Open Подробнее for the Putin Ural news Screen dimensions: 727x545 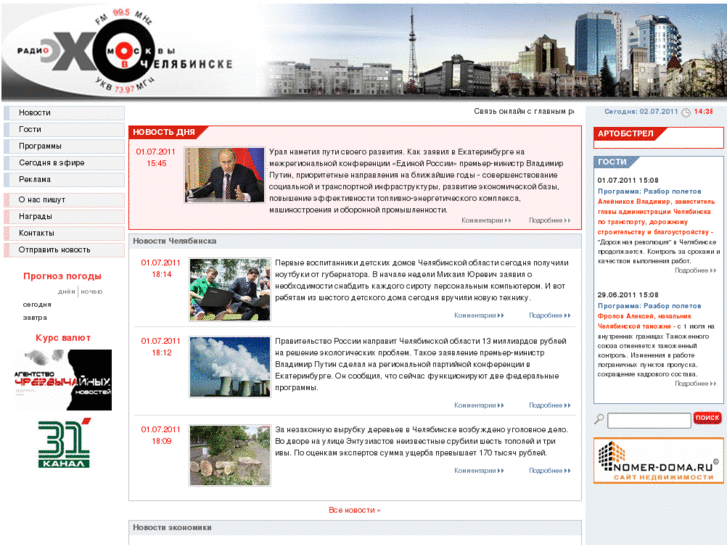point(549,220)
